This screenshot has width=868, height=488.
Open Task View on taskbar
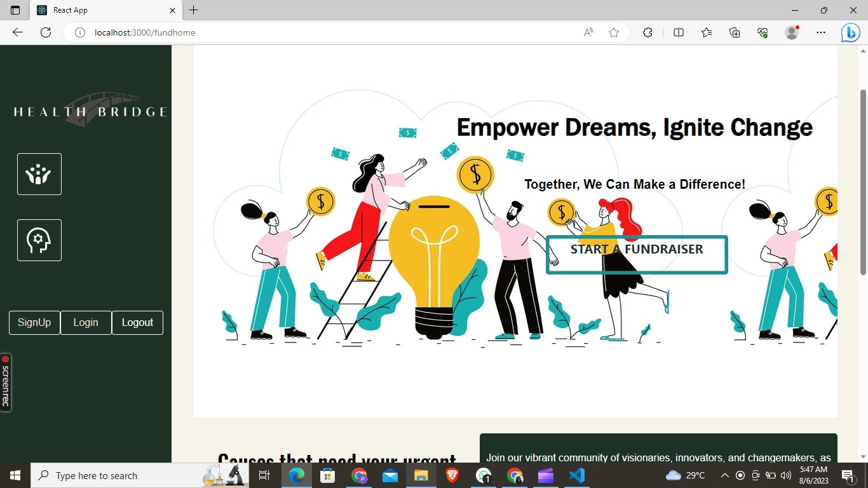pyautogui.click(x=264, y=475)
